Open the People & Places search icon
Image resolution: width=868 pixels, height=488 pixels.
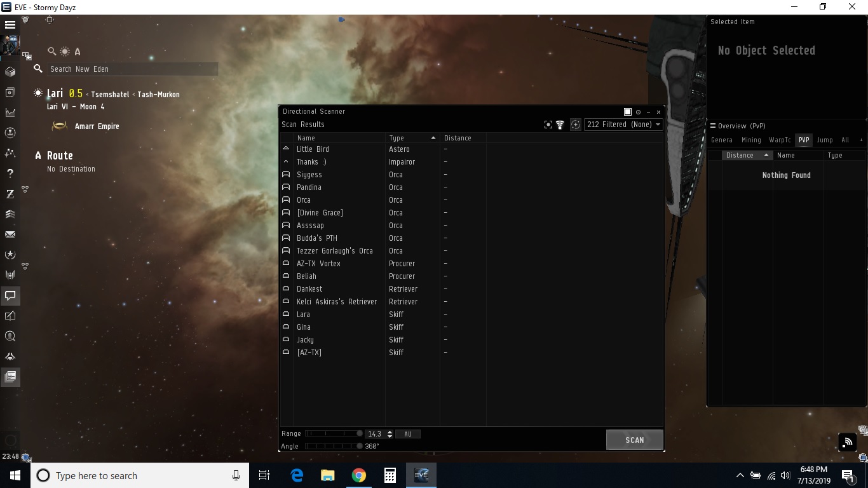[x=10, y=336]
